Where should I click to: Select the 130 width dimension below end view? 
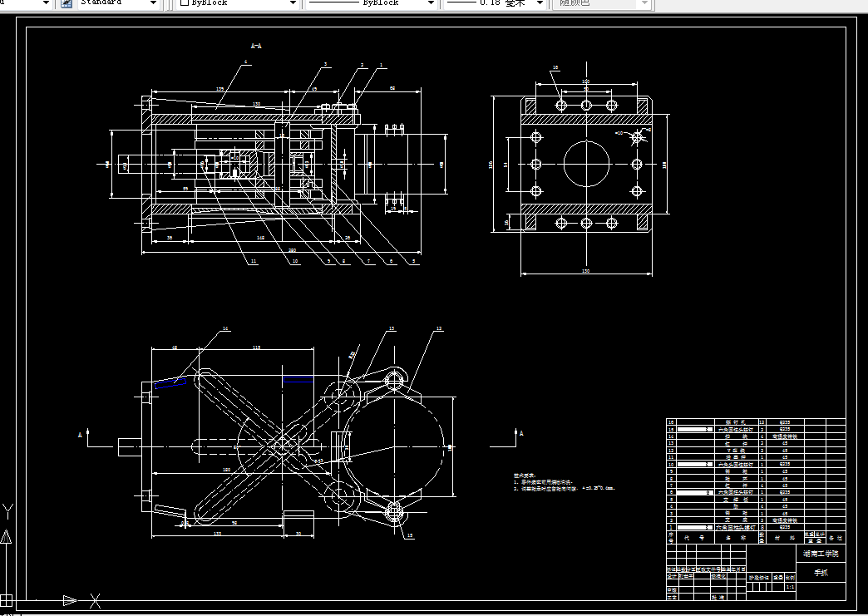585,271
